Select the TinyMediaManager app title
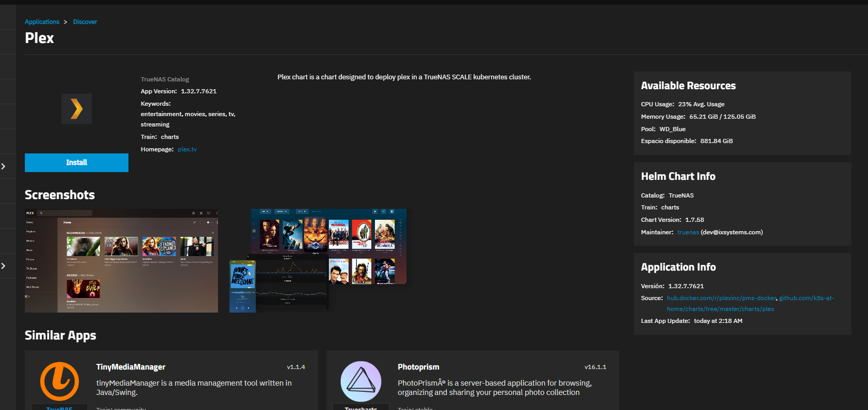Screen dimensions: 868x410 coord(131,367)
